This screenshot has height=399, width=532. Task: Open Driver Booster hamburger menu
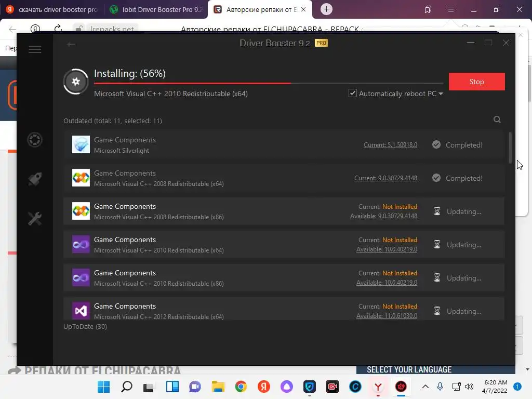(x=35, y=49)
